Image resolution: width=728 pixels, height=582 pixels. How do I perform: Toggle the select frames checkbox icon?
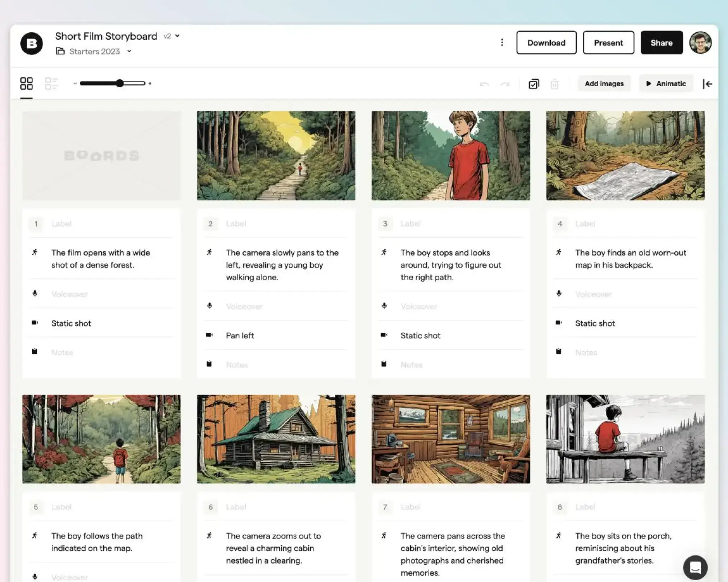point(534,84)
